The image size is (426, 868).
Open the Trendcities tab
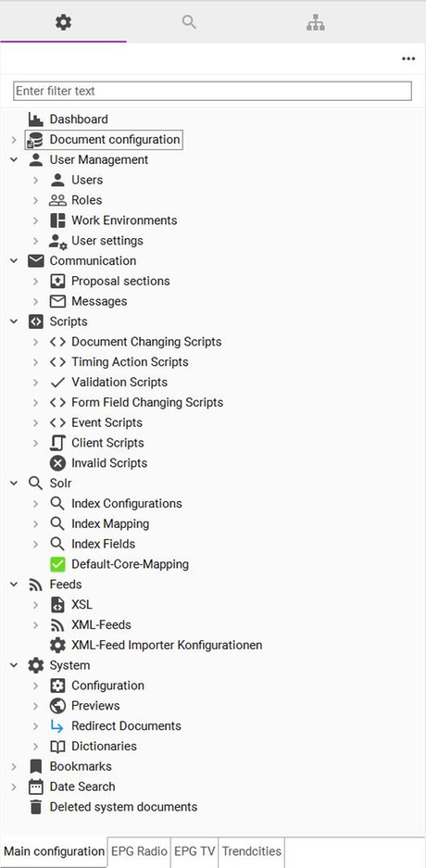point(252,850)
